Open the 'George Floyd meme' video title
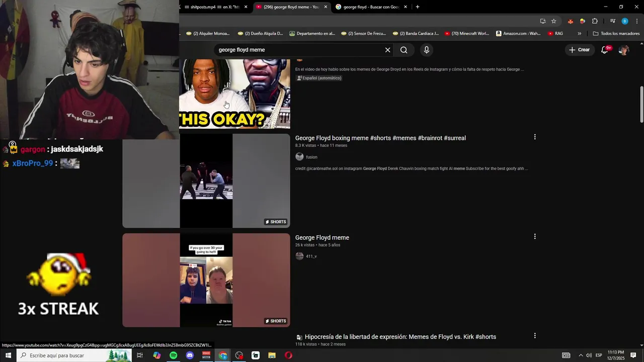Screen dimensions: 644x362 tap(322, 237)
